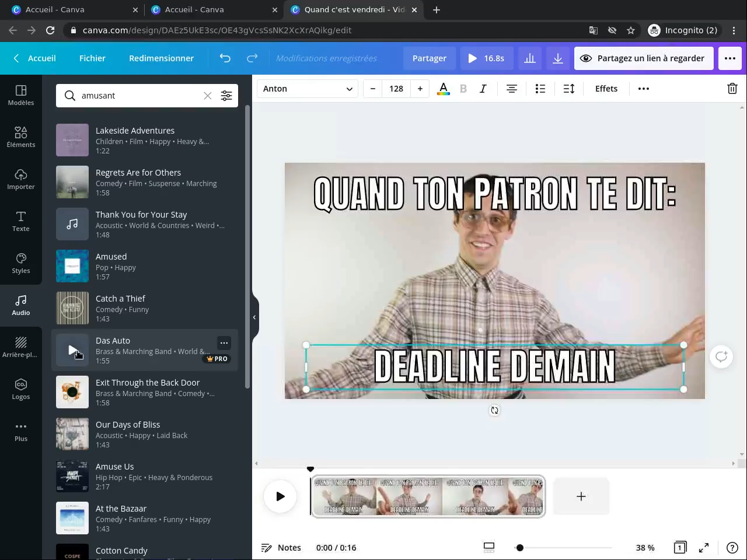The width and height of the screenshot is (747, 560).
Task: Increase the font size
Action: point(420,89)
